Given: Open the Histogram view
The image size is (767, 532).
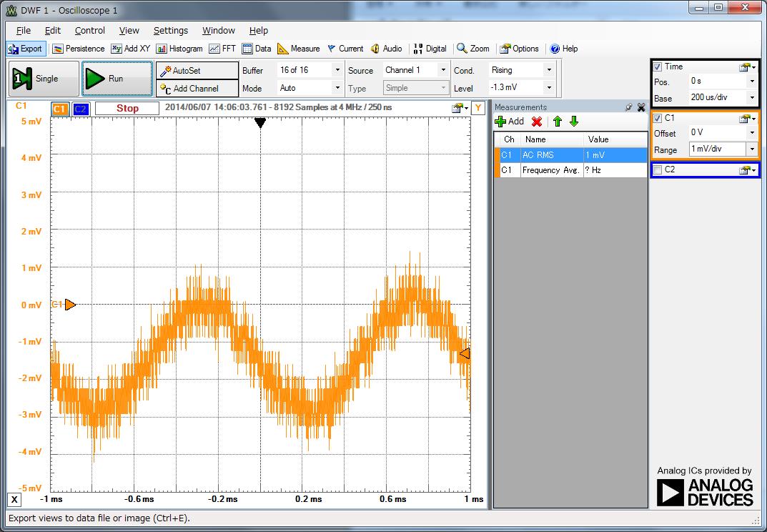Looking at the screenshot, I should (179, 49).
